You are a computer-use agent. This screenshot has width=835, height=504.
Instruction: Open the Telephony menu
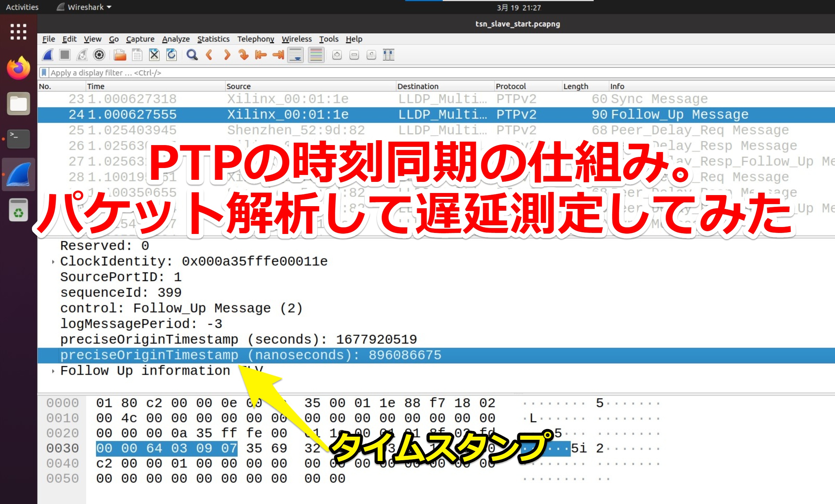point(255,39)
